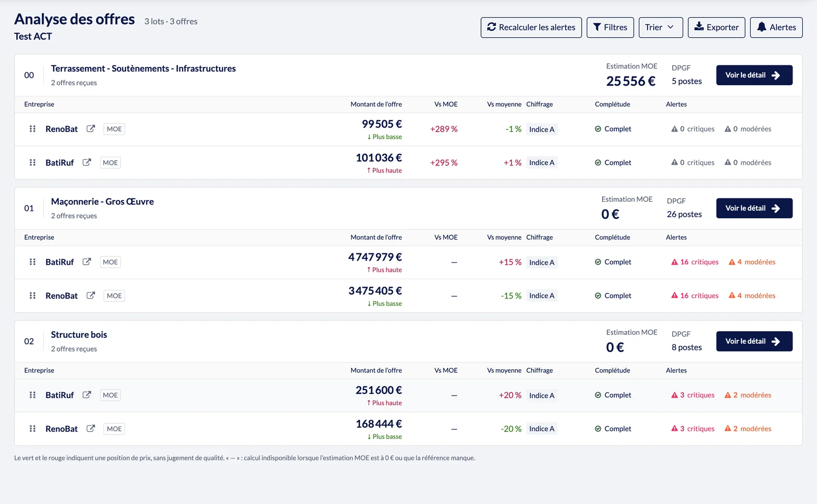This screenshot has height=504, width=817.
Task: Click the 16 critiques alert for BatiRuf Maçonnerie
Action: (x=694, y=262)
